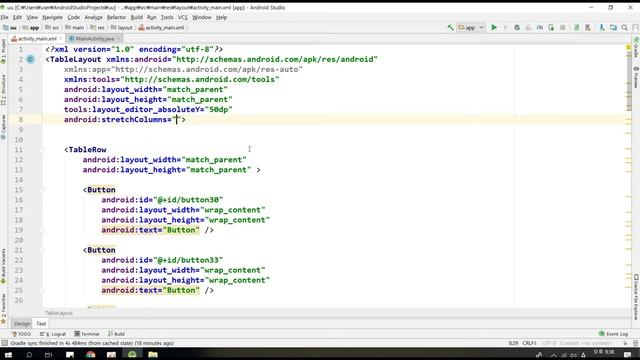Click the Search Everywhere magnifier icon
Viewport: 640px width, 360px height.
tap(624, 28)
